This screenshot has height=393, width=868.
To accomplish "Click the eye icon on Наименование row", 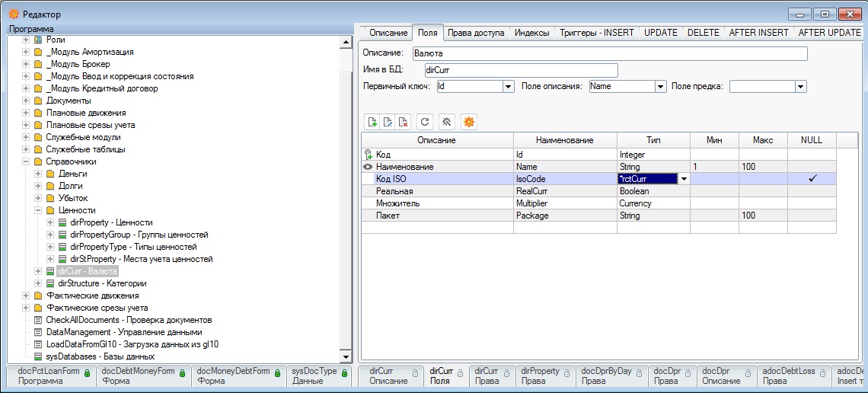I will (369, 167).
